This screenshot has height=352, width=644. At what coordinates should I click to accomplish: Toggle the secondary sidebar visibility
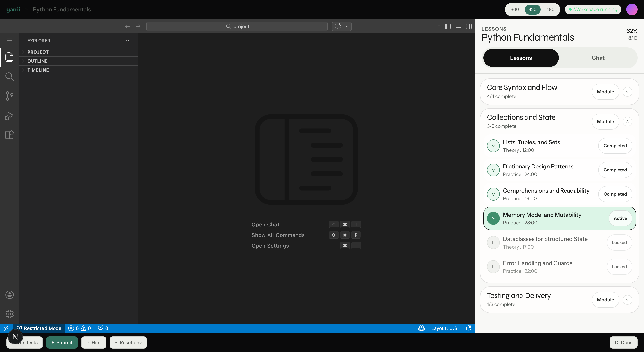click(468, 26)
